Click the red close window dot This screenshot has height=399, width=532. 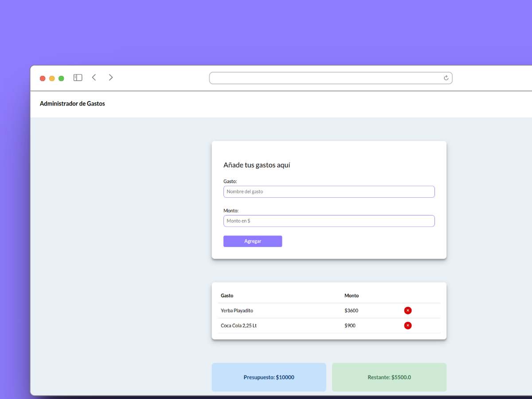tap(43, 78)
